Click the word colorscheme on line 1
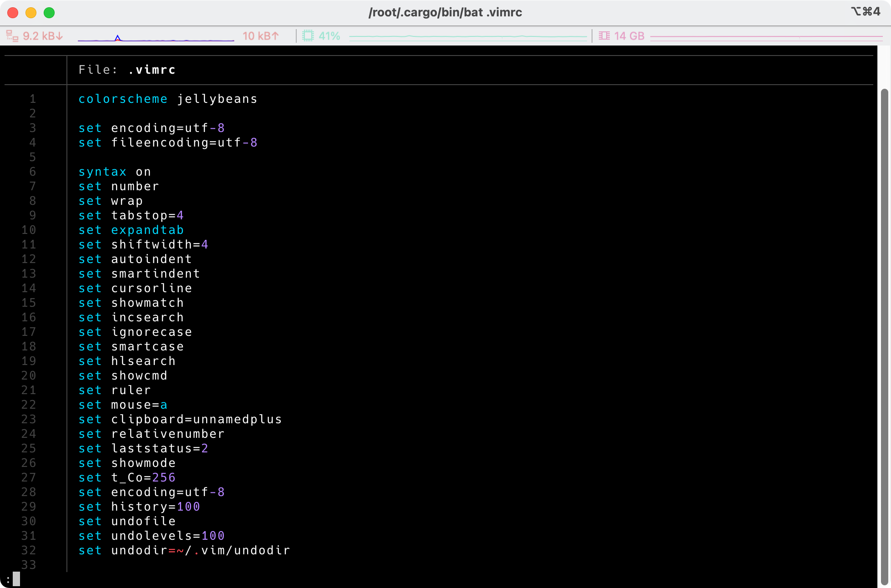 (x=123, y=99)
